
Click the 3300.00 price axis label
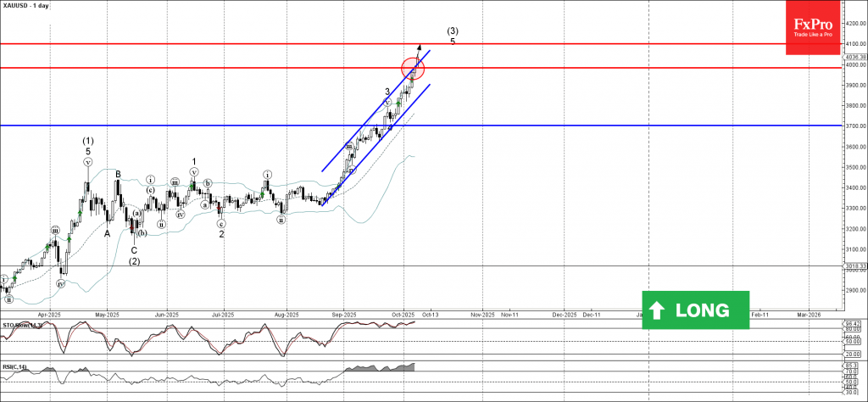point(855,208)
